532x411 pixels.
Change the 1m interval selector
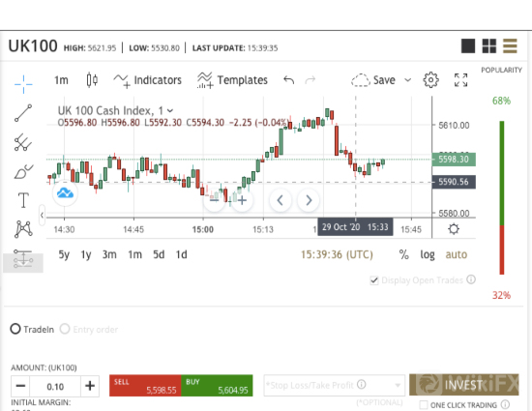pyautogui.click(x=61, y=80)
